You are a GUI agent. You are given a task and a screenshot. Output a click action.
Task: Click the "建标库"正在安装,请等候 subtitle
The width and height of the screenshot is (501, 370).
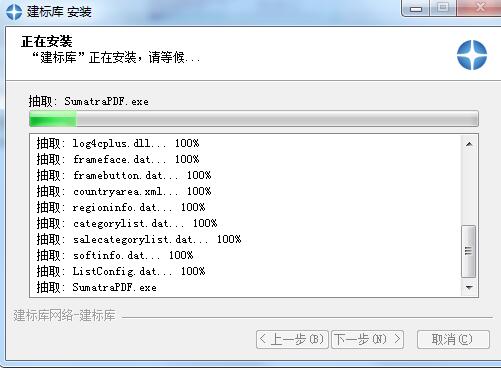click(x=116, y=58)
